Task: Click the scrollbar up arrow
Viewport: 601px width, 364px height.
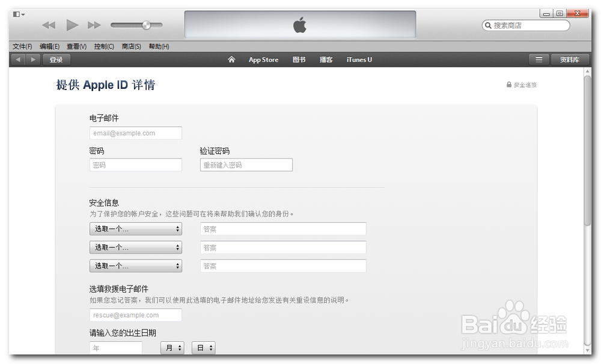Action: pos(587,71)
